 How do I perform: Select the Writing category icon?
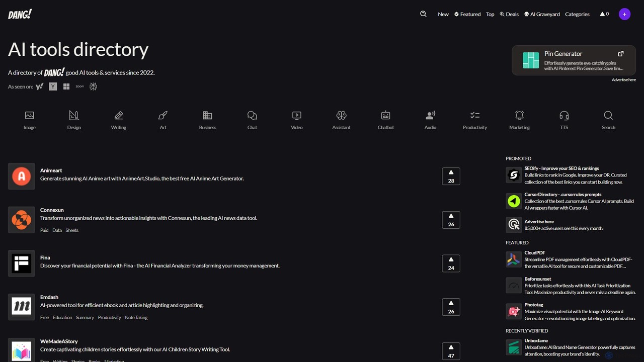click(x=119, y=115)
